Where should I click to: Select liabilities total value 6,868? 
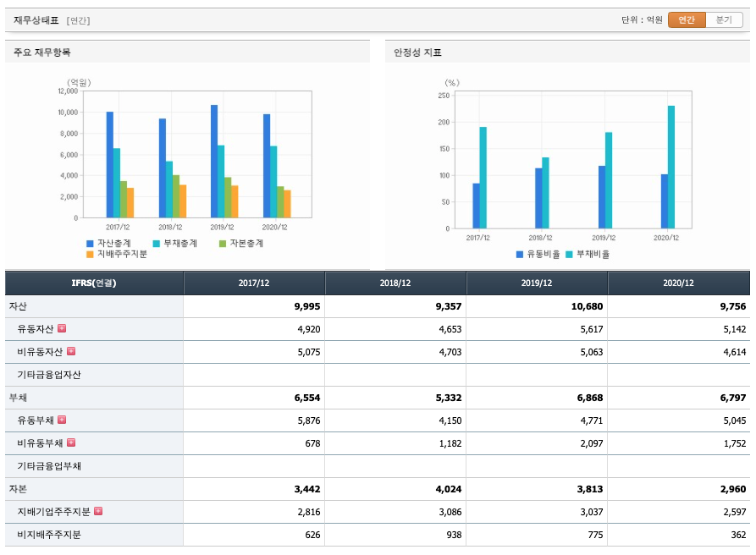click(x=590, y=398)
